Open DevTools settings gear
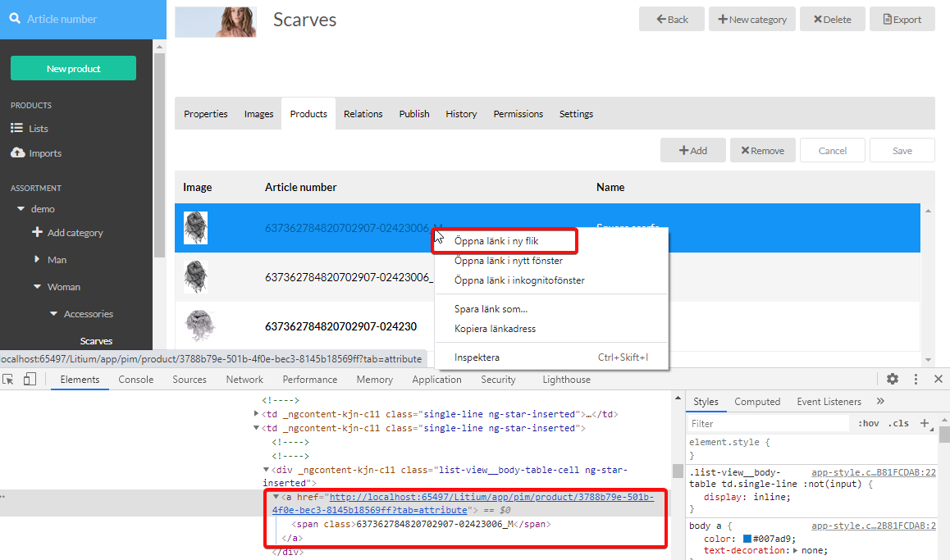The height and width of the screenshot is (560, 950). tap(893, 379)
